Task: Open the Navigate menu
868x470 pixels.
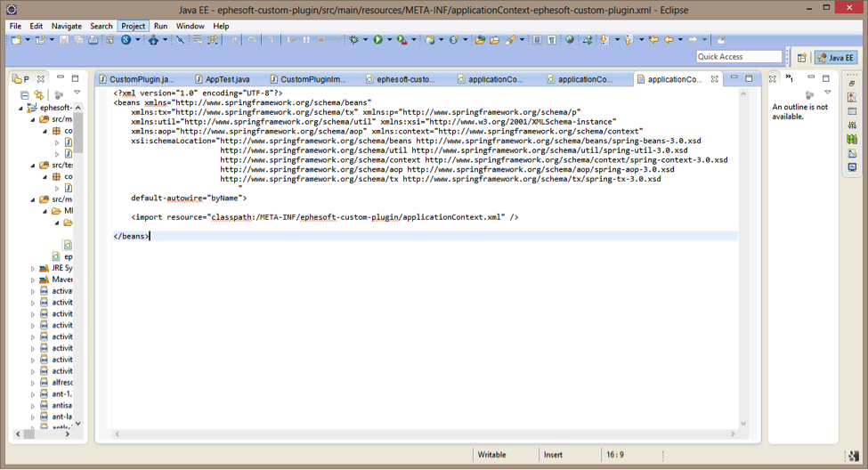Action: [67, 26]
